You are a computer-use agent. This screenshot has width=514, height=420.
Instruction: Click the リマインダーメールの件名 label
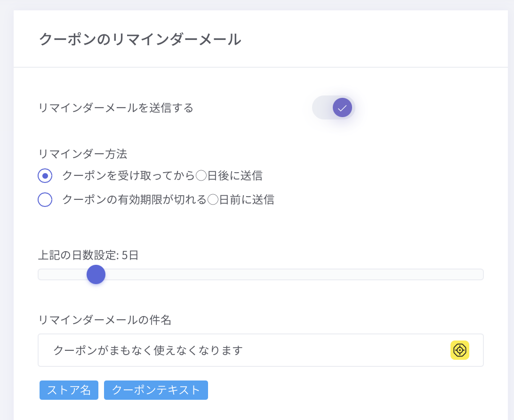point(104,320)
